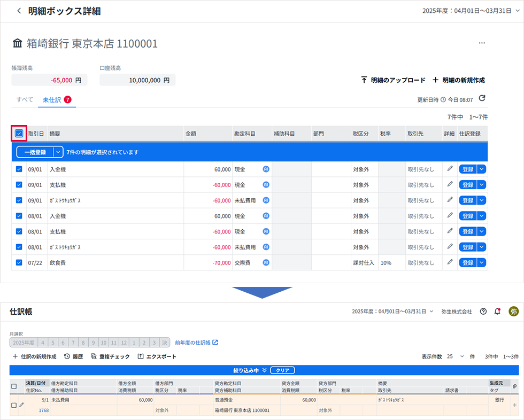Uncheck the 飲食費 row checkbox

point(19,262)
